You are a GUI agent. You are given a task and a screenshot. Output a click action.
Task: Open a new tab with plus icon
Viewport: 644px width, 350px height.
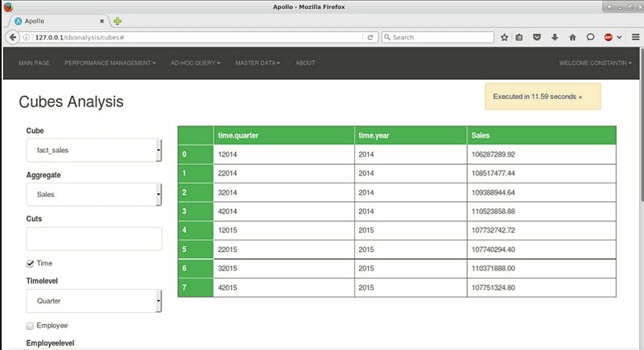[x=118, y=21]
